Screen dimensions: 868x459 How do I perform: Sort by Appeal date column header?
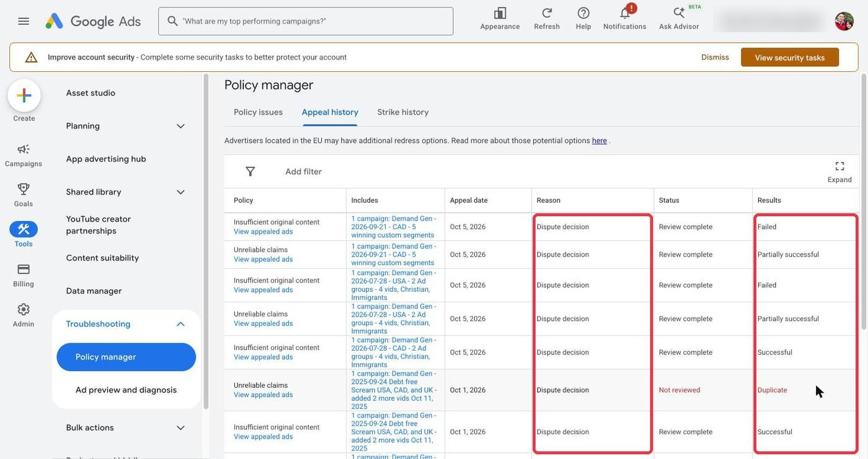tap(469, 200)
